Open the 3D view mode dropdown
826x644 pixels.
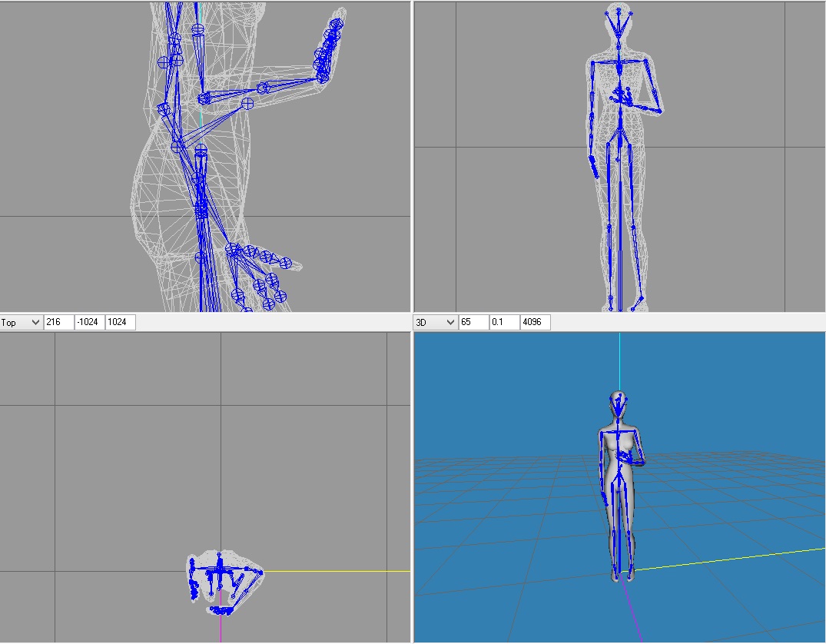click(436, 323)
